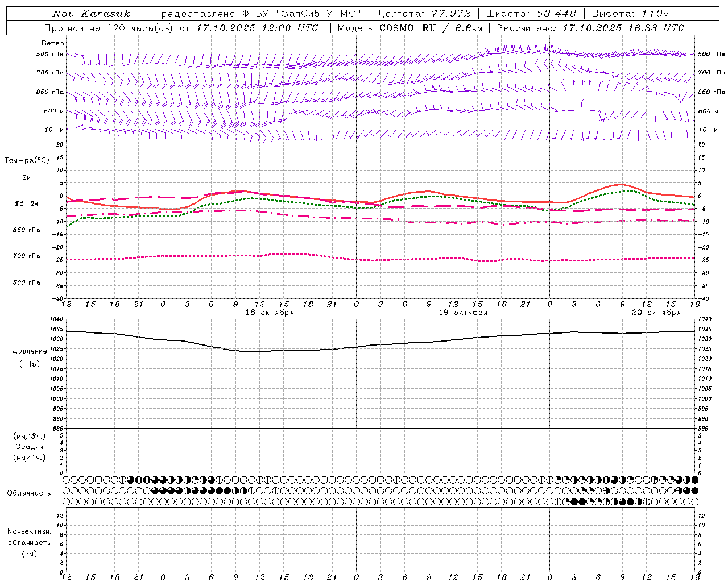
Task: Click the Ветер wind panel label
Action: point(53,43)
